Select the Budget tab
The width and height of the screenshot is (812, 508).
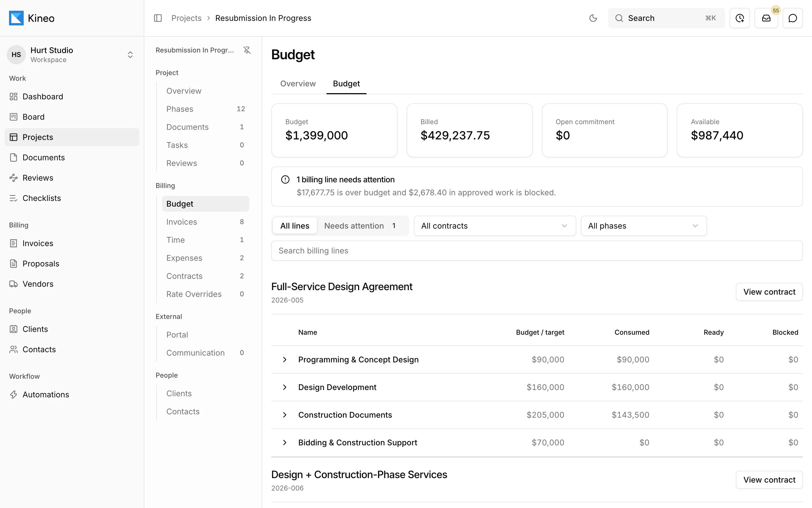[346, 84]
